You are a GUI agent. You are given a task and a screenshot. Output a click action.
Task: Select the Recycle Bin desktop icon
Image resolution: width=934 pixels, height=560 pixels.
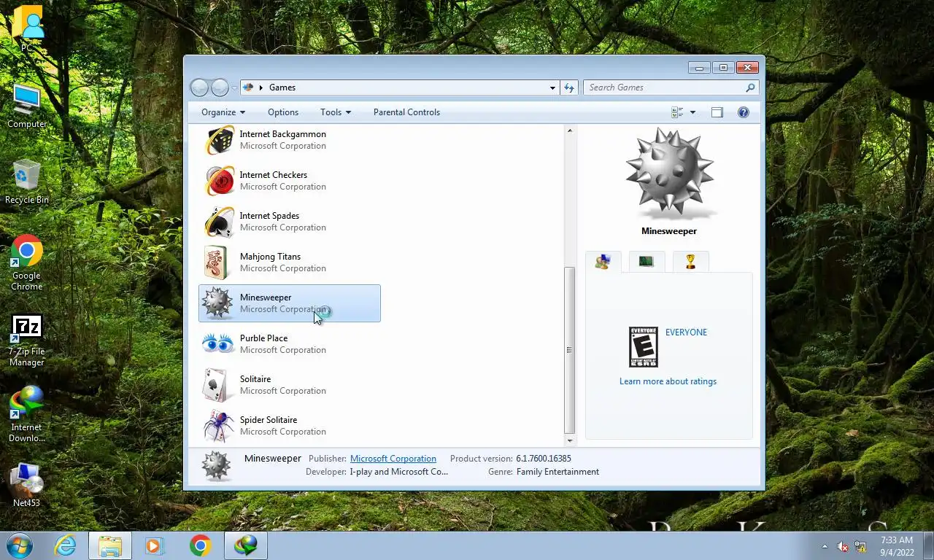point(27,182)
